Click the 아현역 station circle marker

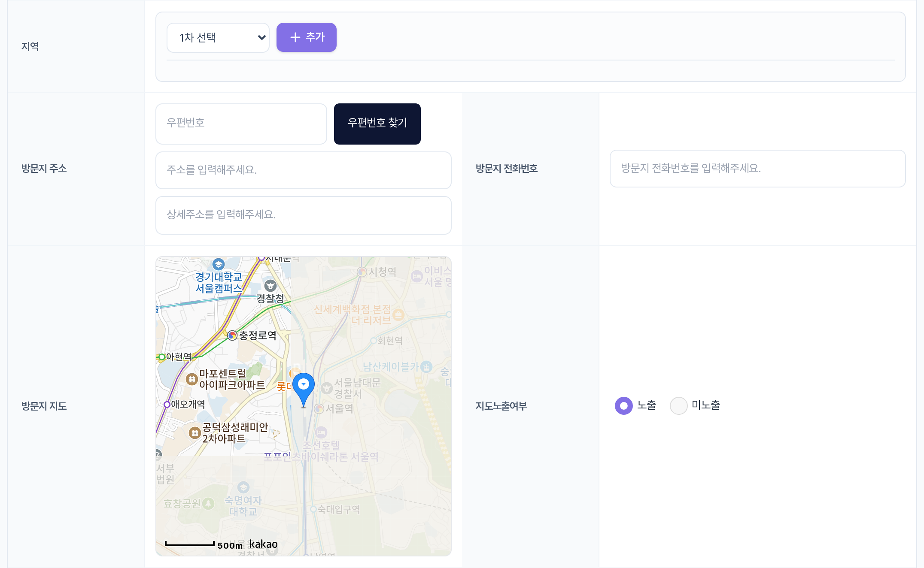tap(162, 357)
